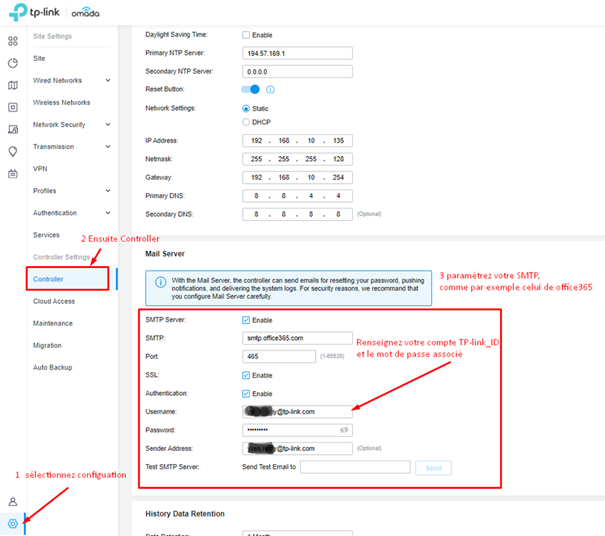605x536 pixels.
Task: Click the Site Settings header label
Action: [52, 36]
